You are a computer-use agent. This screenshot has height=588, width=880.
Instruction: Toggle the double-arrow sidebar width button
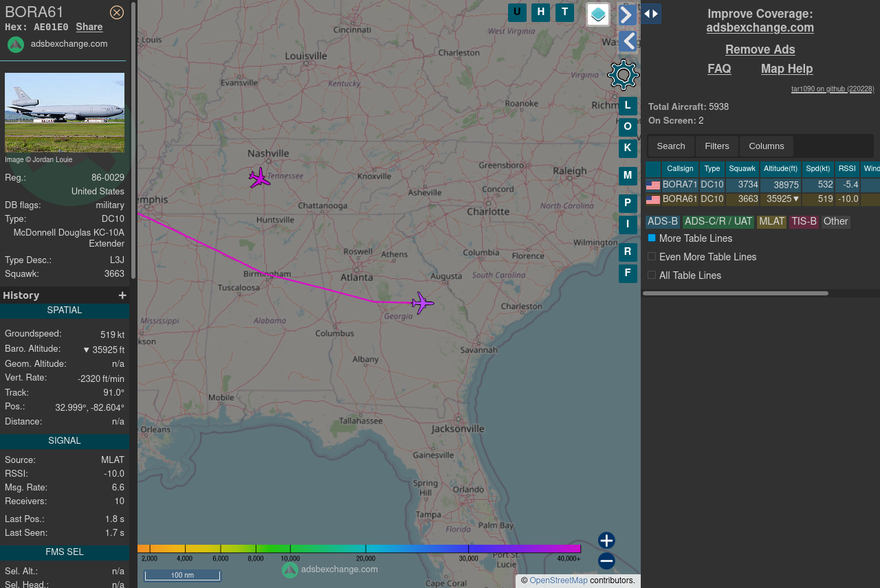tap(651, 14)
